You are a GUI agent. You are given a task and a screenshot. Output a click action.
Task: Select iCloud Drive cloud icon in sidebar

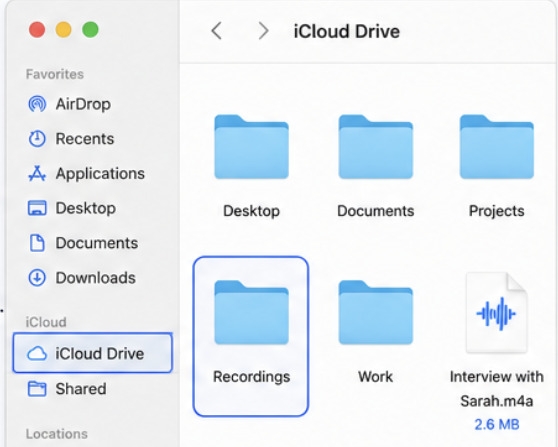pyautogui.click(x=37, y=353)
